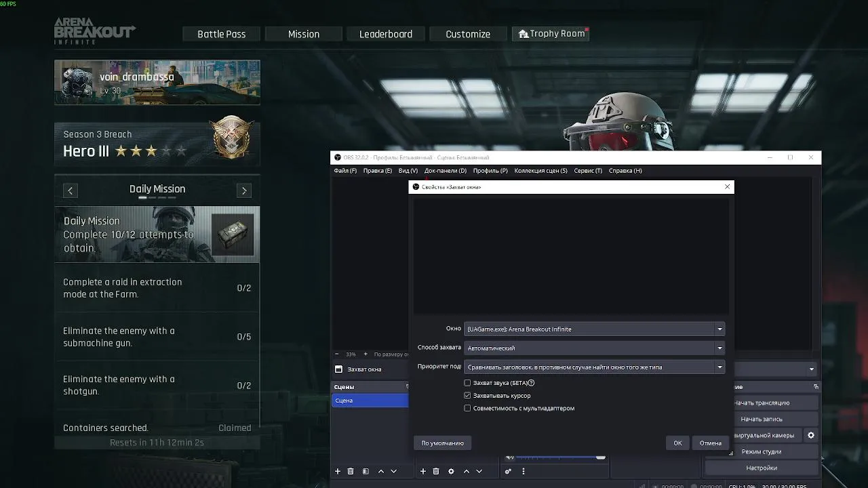Zoom in OBS preview with plus icon
The height and width of the screenshot is (488, 868).
pos(366,354)
